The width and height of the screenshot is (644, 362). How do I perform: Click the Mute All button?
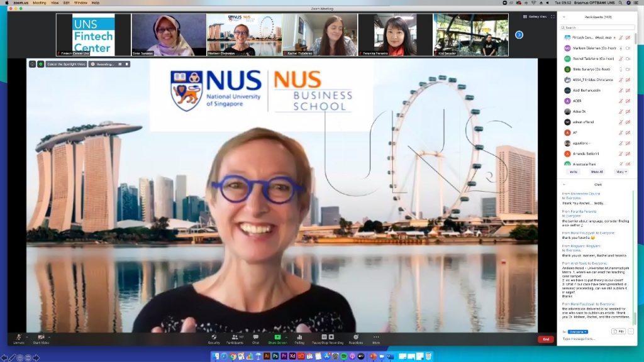tap(597, 172)
